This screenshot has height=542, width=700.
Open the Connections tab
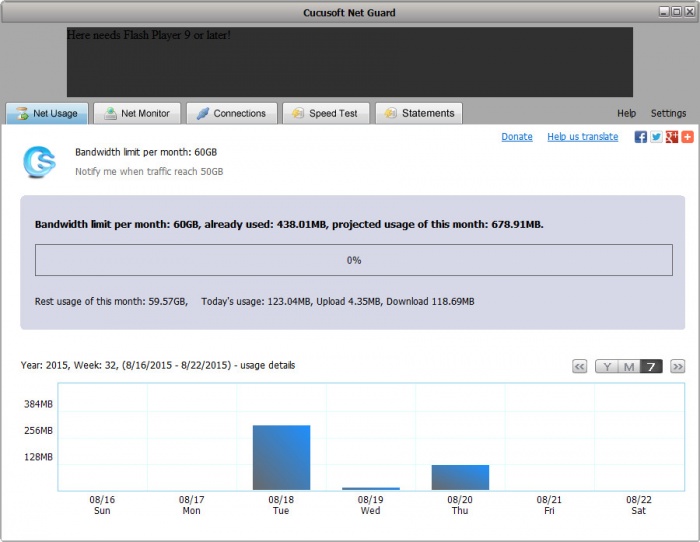(x=232, y=113)
